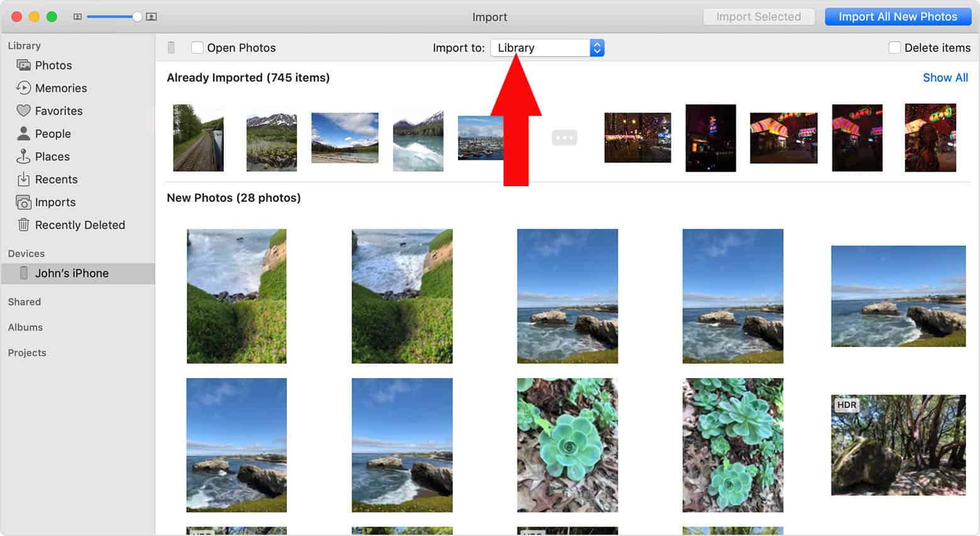Click the Favorites heart icon
Viewport: 980px width, 536px height.
(23, 111)
